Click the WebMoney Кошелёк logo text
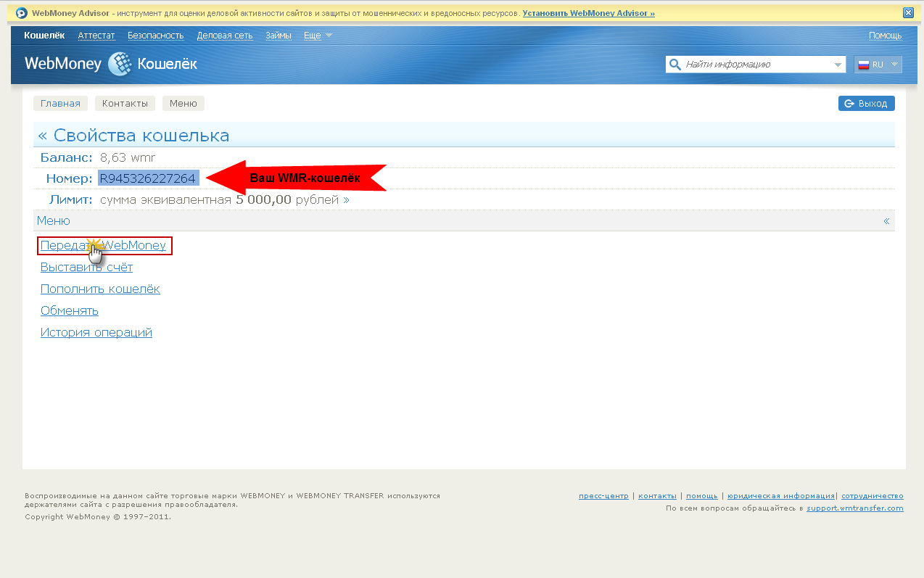Screen dimensions: 924x578 tap(111, 65)
